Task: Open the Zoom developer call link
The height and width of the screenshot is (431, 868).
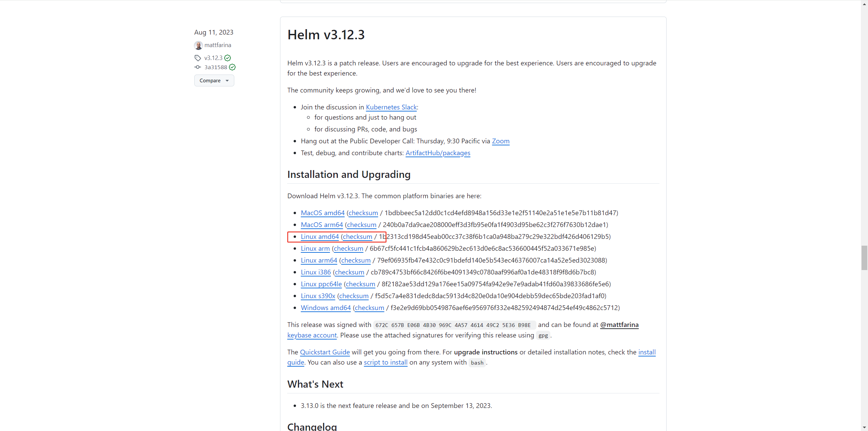Action: pos(500,141)
